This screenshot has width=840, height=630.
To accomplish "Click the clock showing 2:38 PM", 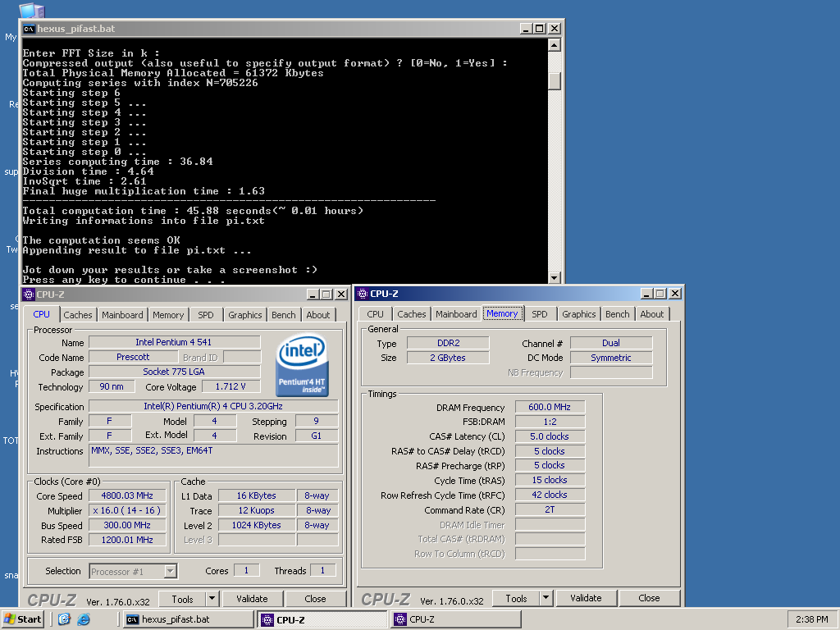I will point(811,619).
